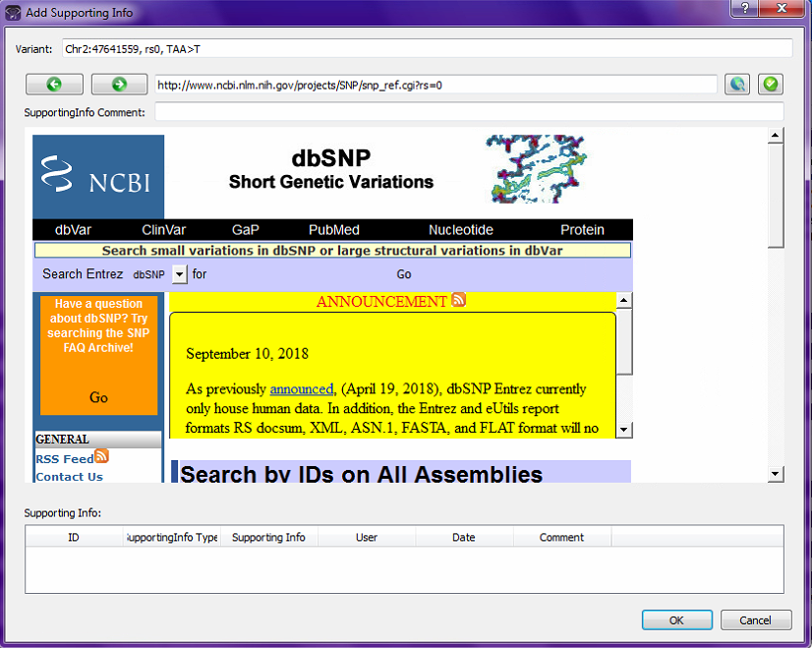Click the OK button
This screenshot has width=812, height=648.
677,620
